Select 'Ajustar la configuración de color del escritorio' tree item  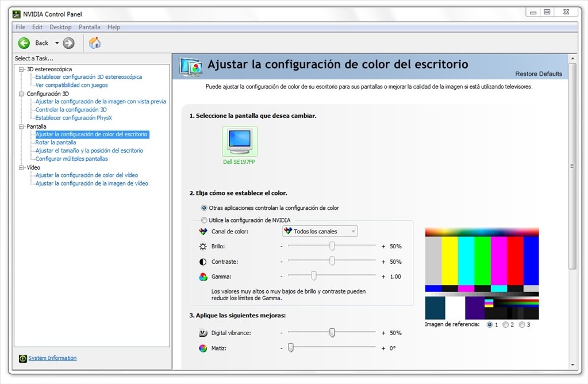[92, 135]
